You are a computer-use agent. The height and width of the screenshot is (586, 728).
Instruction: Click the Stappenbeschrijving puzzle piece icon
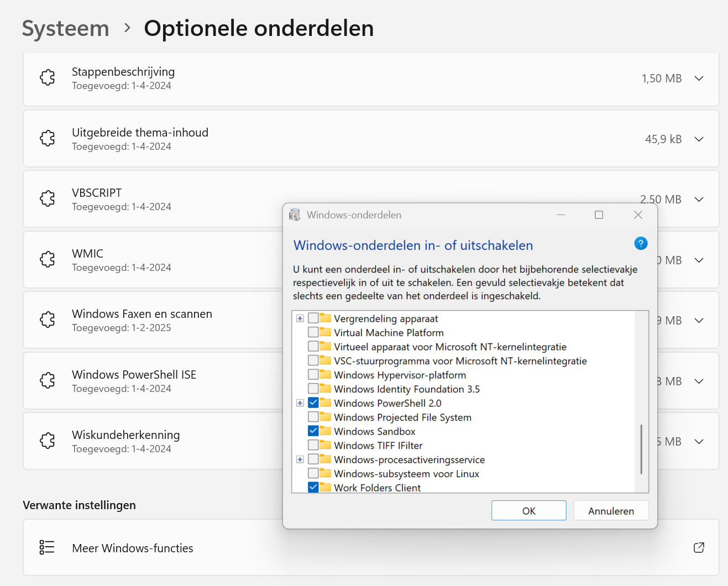coord(48,77)
